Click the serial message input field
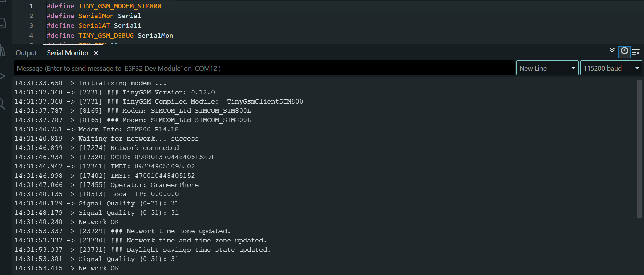The image size is (644, 275). click(264, 68)
